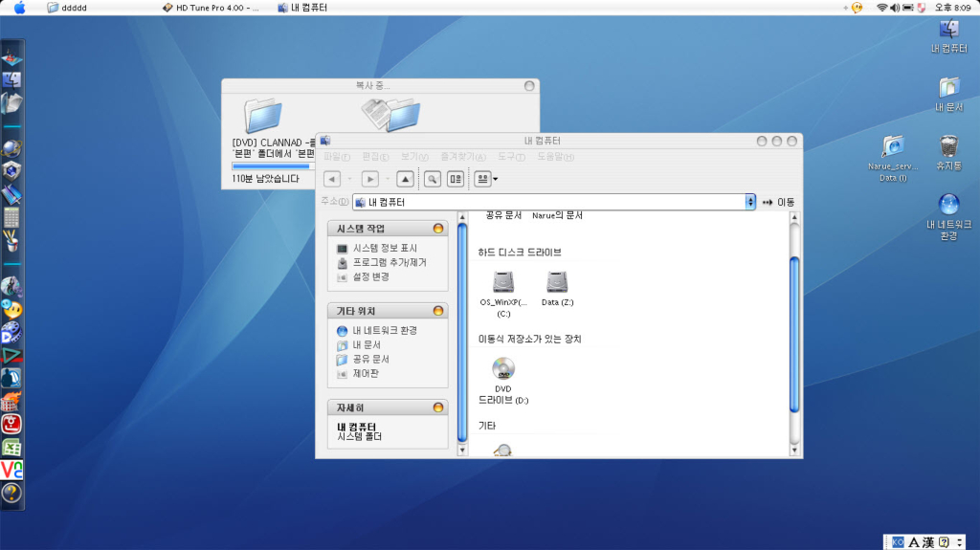
Task: Click the messenger smiley tray icon
Action: coord(857,8)
